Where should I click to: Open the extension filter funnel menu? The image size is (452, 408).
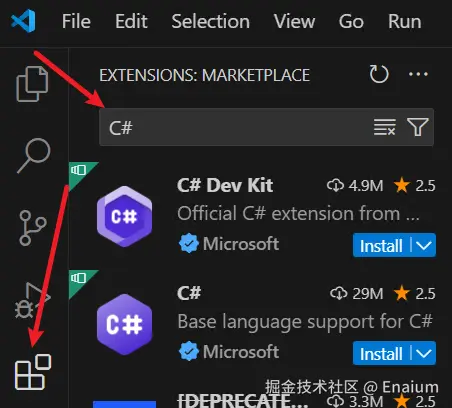coord(418,127)
